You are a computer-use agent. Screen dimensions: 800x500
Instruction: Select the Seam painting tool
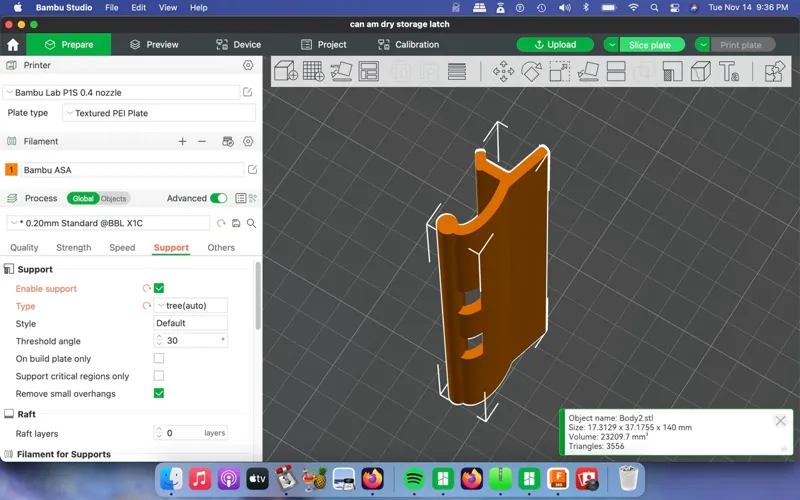(701, 71)
